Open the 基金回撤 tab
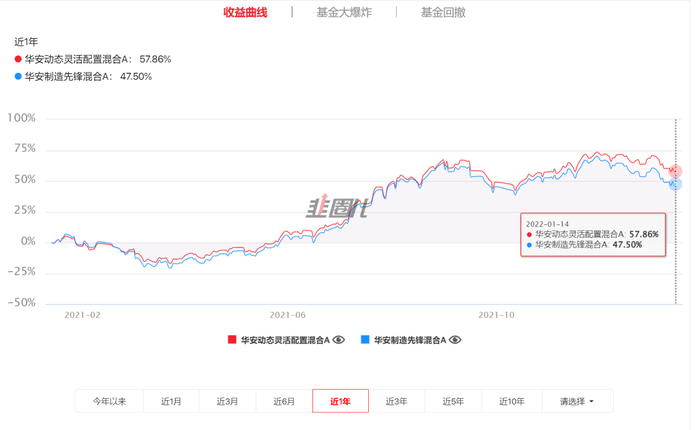The height and width of the screenshot is (430, 700). (443, 13)
